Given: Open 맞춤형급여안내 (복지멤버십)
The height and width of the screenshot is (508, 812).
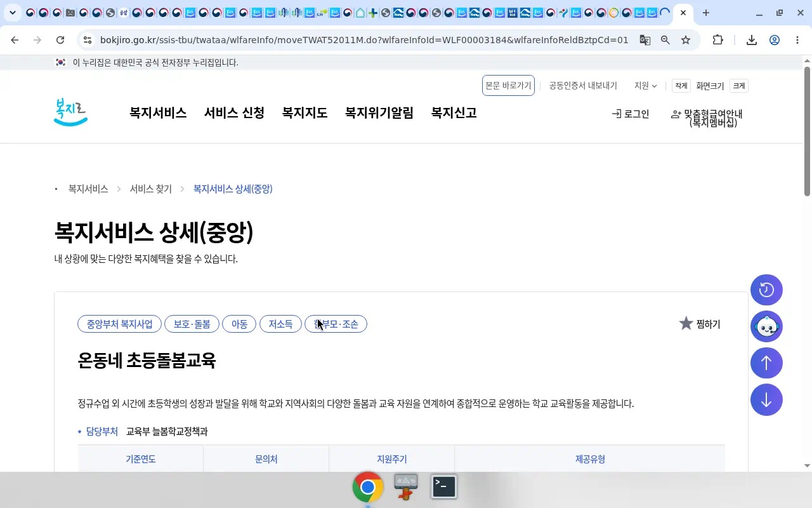Looking at the screenshot, I should [x=707, y=118].
